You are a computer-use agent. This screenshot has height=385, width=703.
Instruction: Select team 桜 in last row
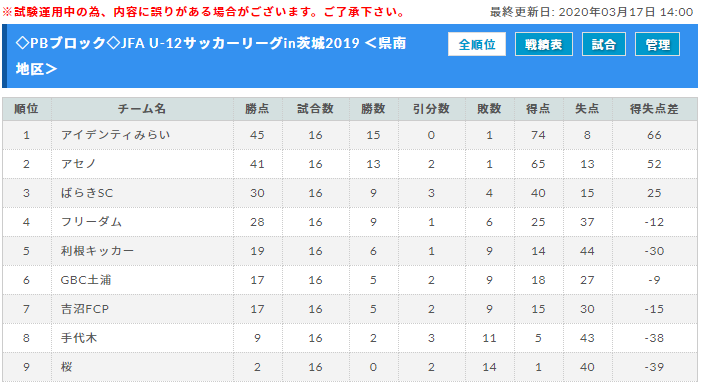(67, 367)
